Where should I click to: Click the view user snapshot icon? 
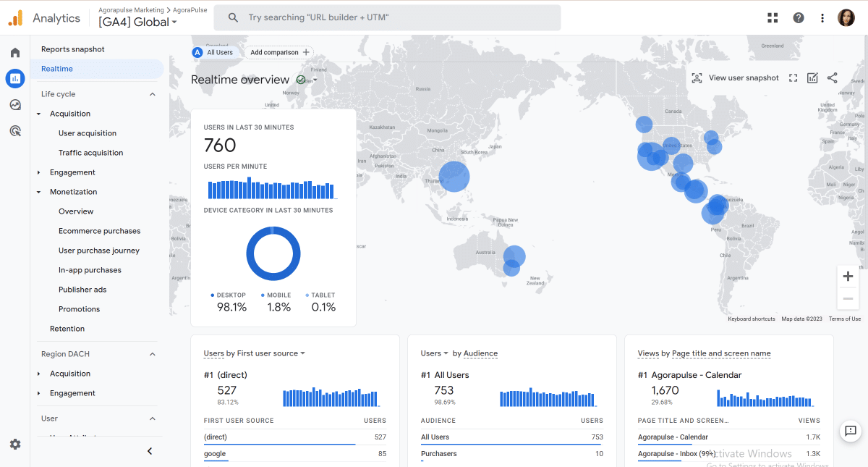point(697,78)
